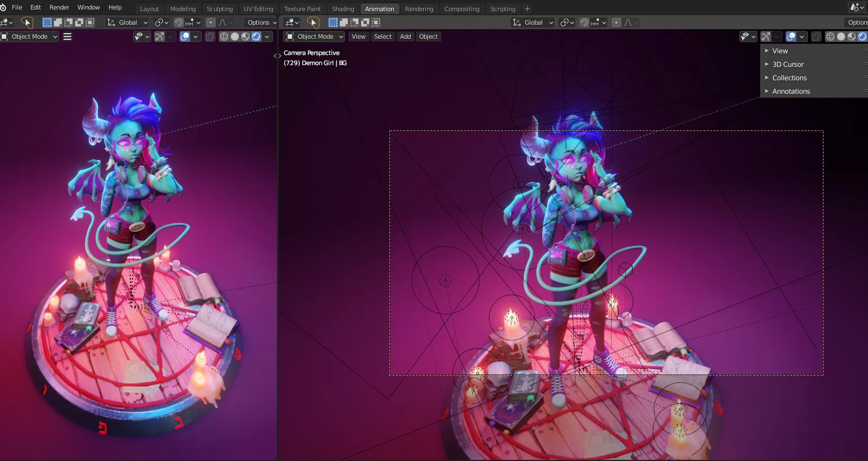Toggle snapping magnet in left viewport header

click(179, 22)
